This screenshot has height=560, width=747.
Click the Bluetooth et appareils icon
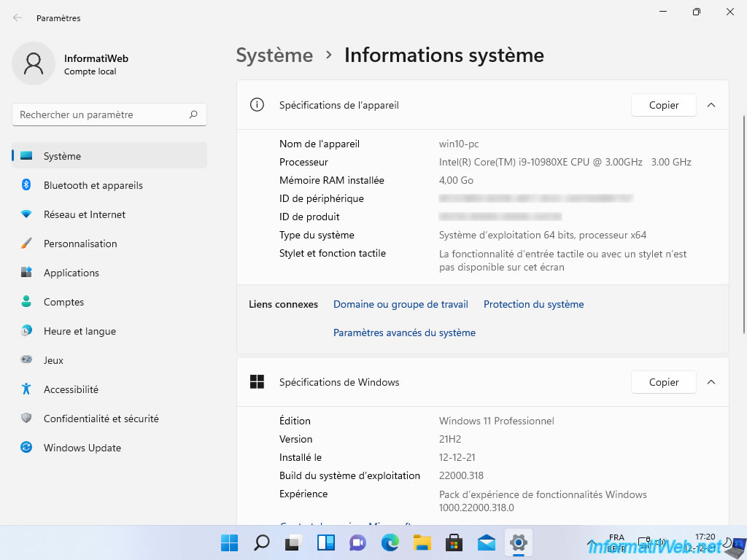point(26,185)
